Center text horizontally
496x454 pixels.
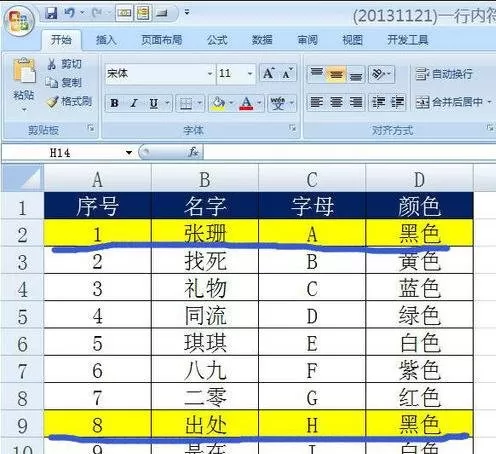click(x=336, y=102)
